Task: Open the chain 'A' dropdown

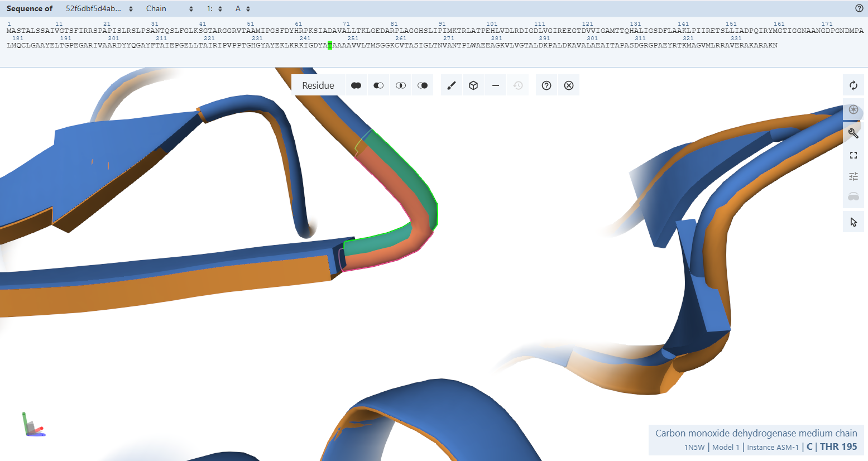Action: tap(243, 8)
